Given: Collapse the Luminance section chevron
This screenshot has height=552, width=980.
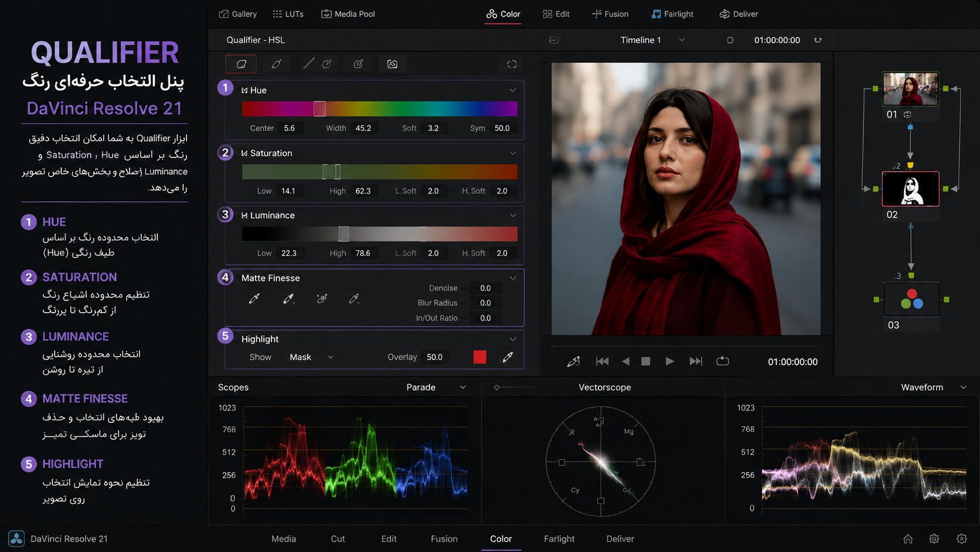Looking at the screenshot, I should tap(513, 215).
